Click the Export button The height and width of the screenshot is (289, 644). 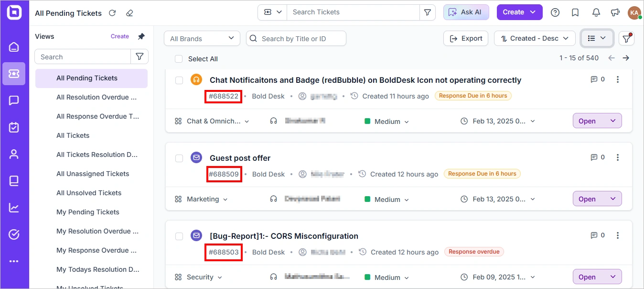point(466,38)
